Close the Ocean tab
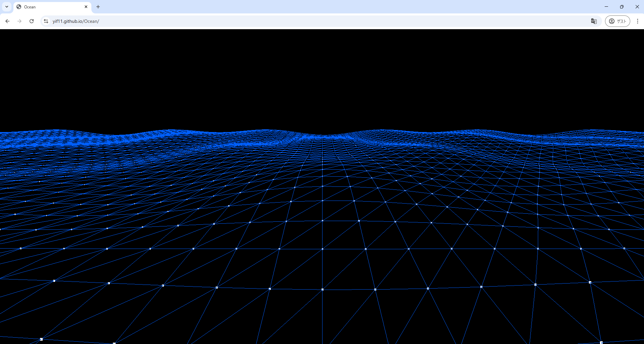 [86, 7]
